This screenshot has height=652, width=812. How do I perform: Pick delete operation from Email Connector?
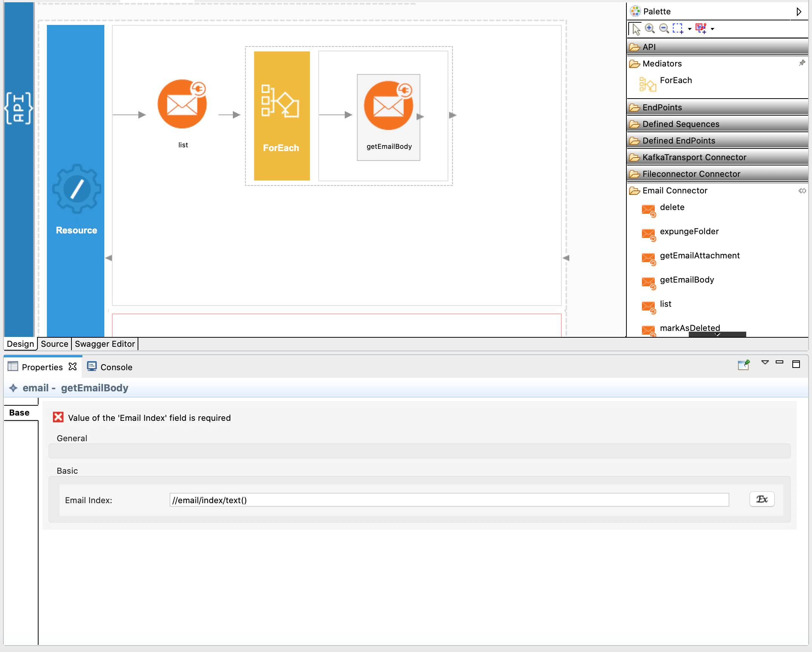[x=664, y=210]
